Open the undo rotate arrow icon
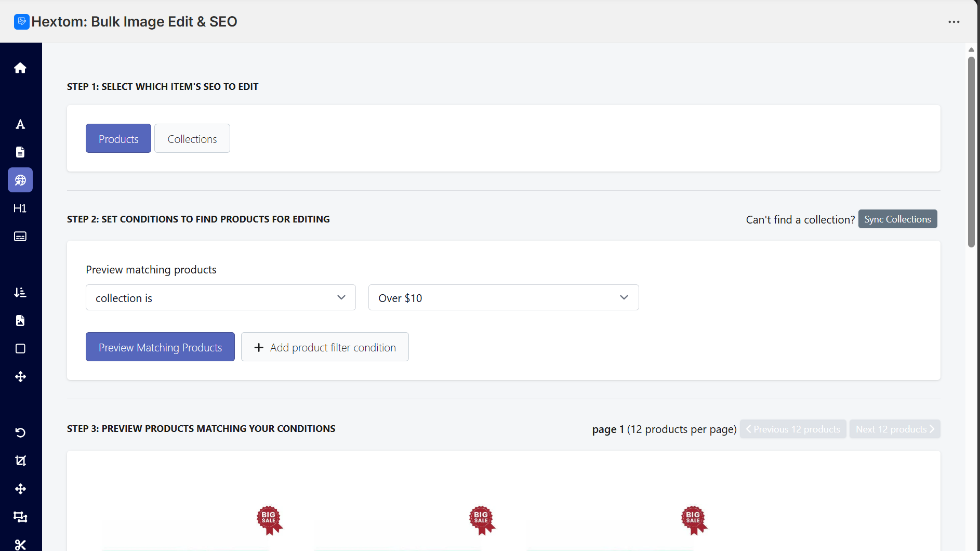 point(20,432)
